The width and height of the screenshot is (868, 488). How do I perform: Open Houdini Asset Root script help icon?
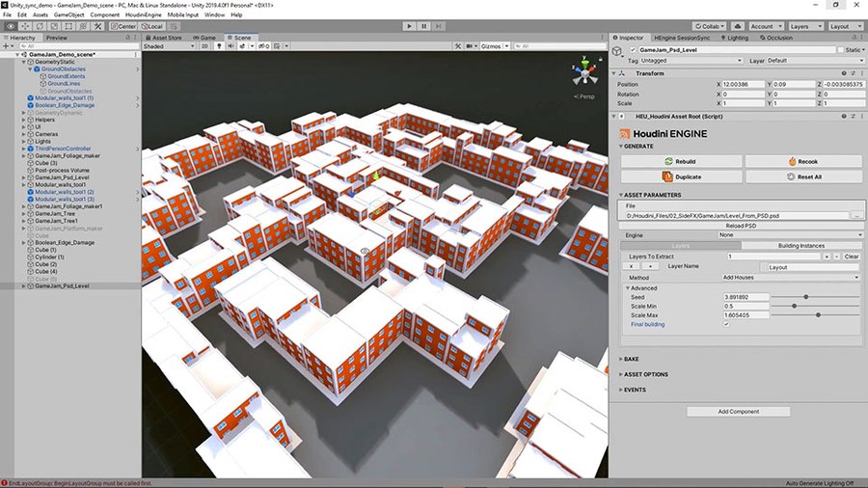point(844,116)
